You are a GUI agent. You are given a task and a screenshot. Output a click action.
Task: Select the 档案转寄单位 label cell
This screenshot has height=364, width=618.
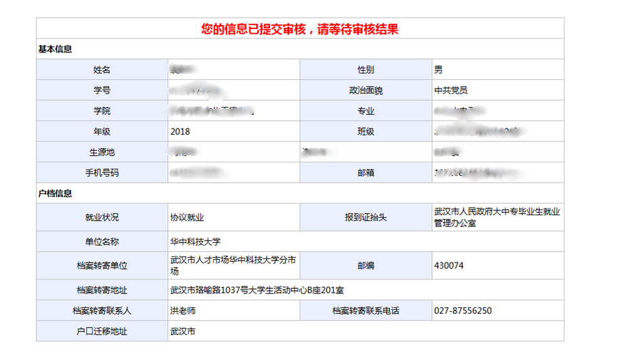click(102, 266)
